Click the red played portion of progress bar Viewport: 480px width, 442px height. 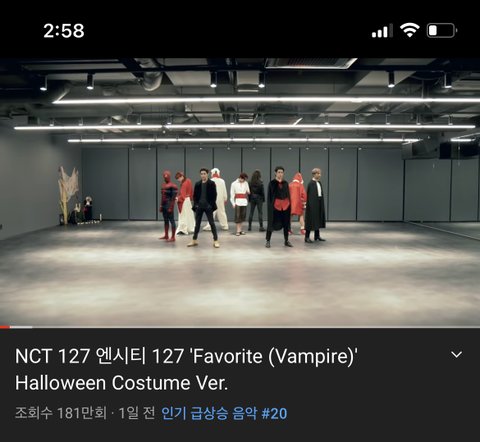(x=5, y=327)
